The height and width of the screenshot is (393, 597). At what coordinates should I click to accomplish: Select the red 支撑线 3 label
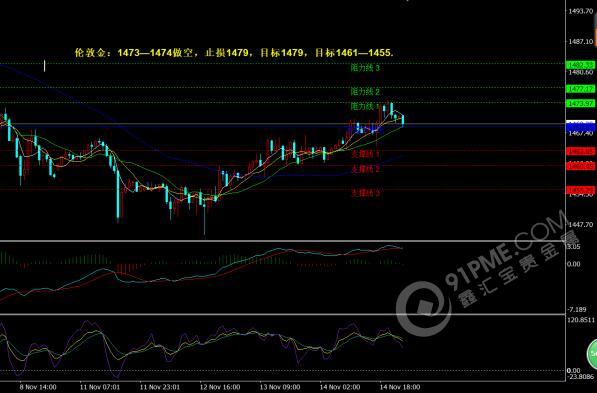point(365,193)
